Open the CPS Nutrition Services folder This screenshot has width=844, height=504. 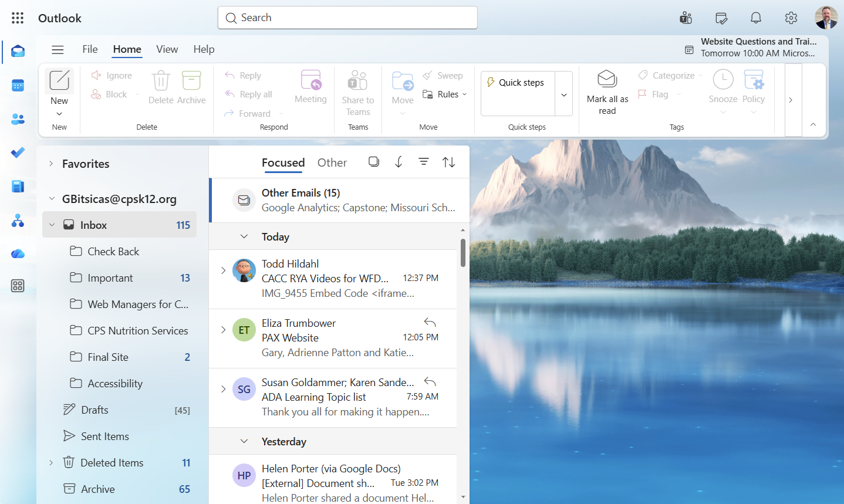119,331
